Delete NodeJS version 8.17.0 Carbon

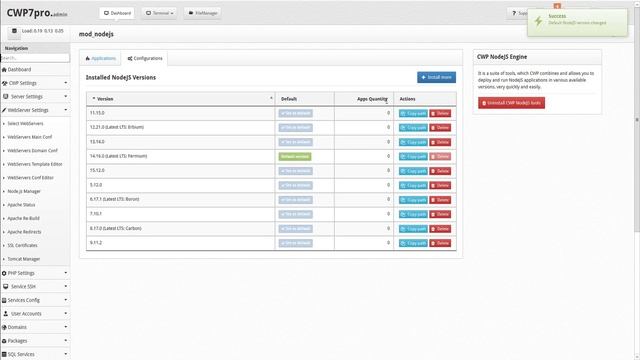point(440,229)
